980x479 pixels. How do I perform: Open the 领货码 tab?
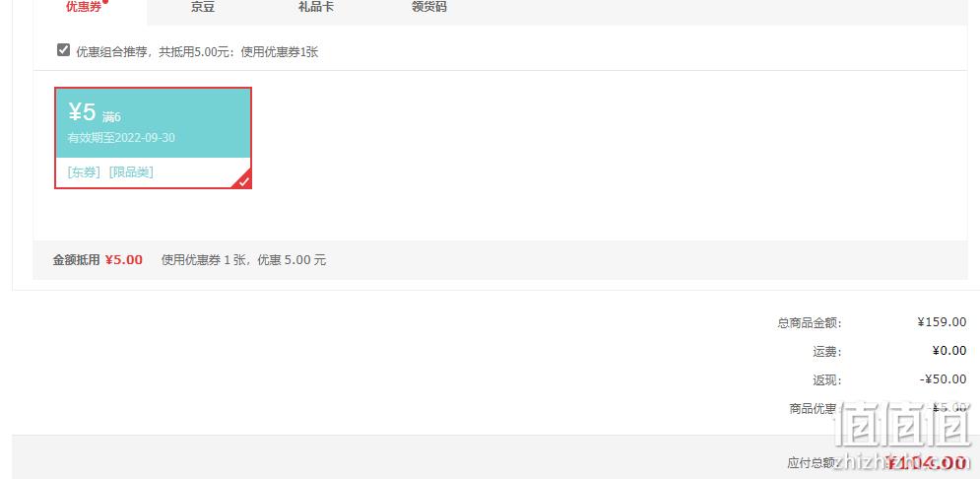click(429, 8)
